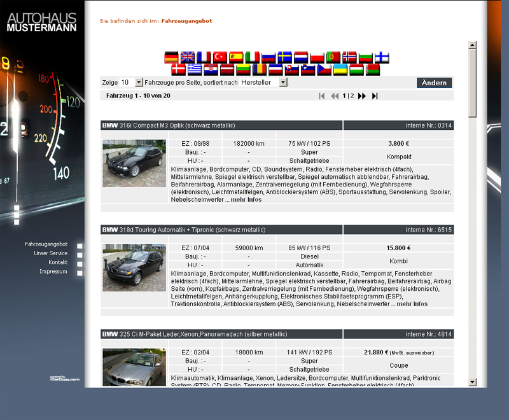Click mileage 182000 km
The image size is (509, 420).
[249, 143]
